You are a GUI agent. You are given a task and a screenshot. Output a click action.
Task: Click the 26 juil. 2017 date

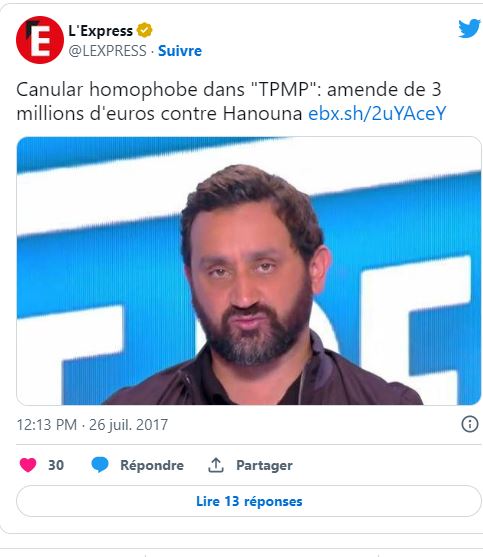pos(128,425)
